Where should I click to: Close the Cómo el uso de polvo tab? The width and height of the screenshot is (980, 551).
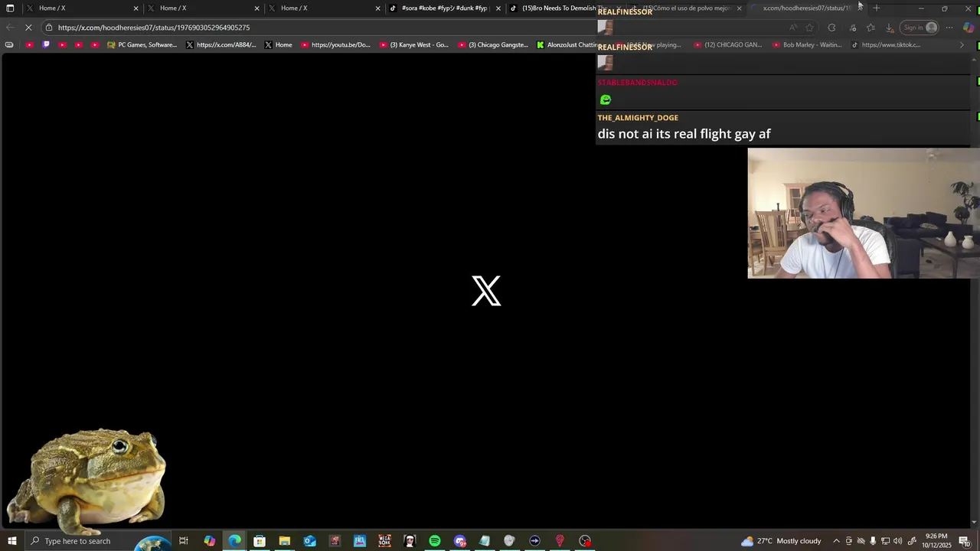(x=739, y=8)
